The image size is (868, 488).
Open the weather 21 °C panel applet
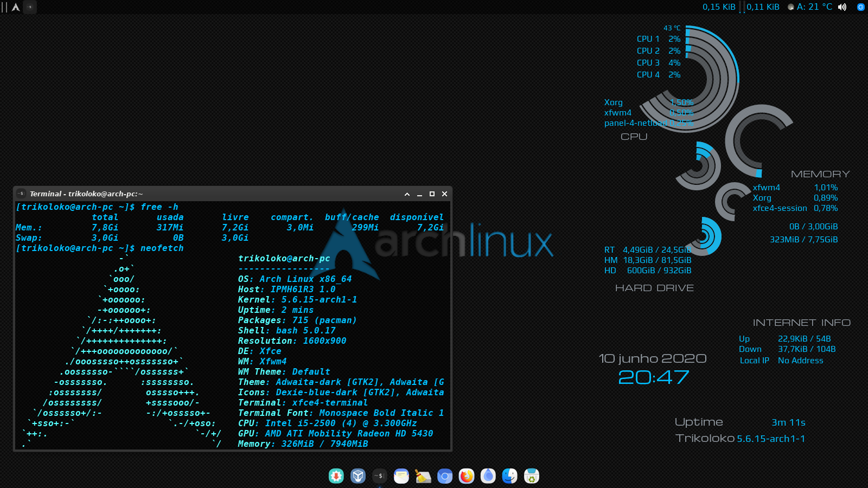[x=810, y=7]
